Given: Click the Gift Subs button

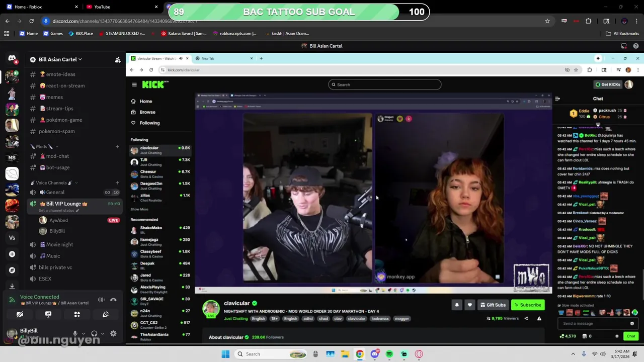Looking at the screenshot, I should click(x=493, y=305).
